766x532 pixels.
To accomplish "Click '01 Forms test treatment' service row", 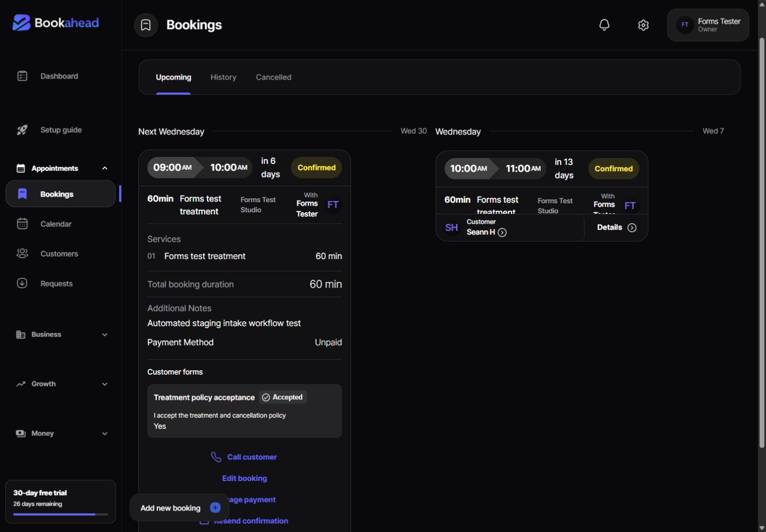I will click(x=245, y=256).
